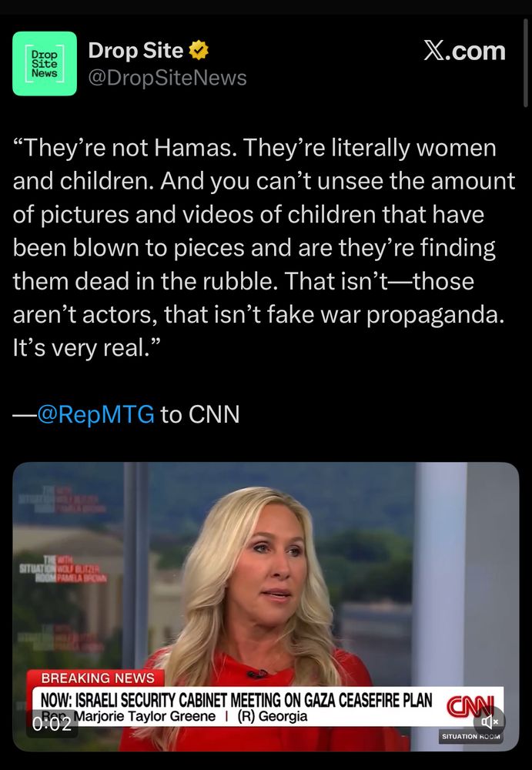
Task: Click the 0:02 video timestamp
Action: pyautogui.click(x=52, y=724)
